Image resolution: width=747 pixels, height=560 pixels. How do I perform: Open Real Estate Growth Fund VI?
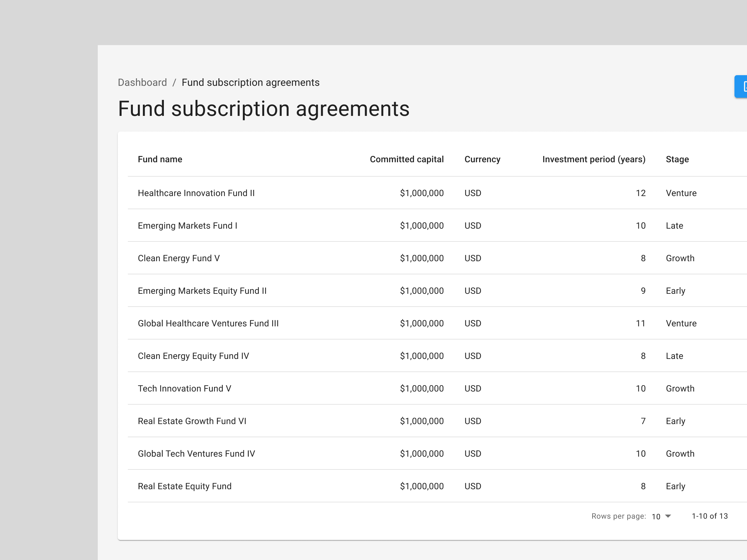[x=192, y=421]
